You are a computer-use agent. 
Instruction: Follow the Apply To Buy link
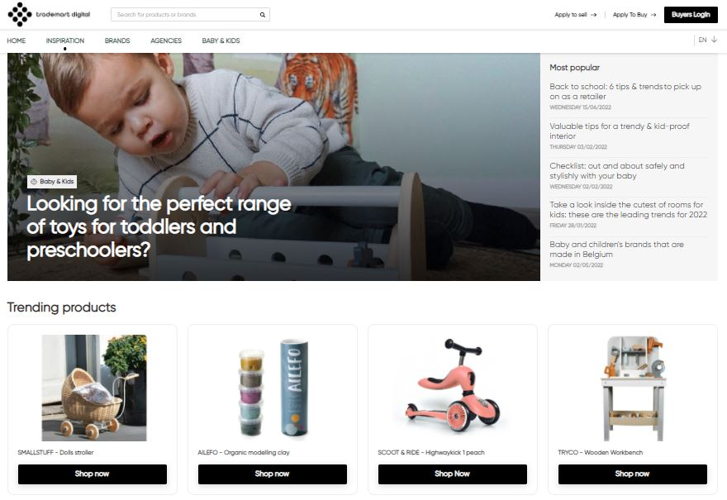tap(634, 15)
